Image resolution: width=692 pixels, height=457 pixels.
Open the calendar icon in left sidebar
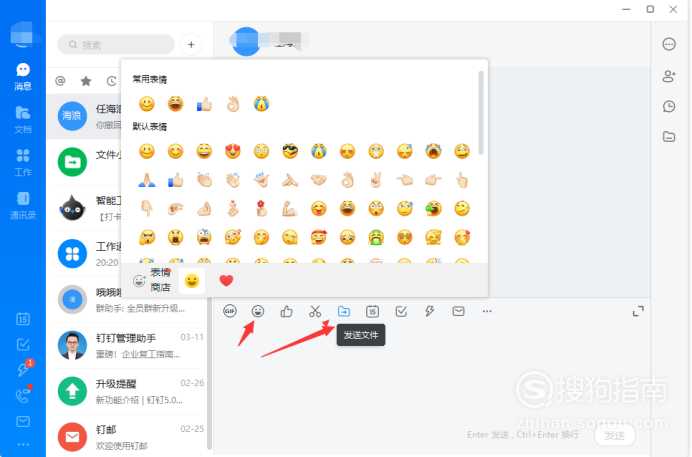[23, 319]
